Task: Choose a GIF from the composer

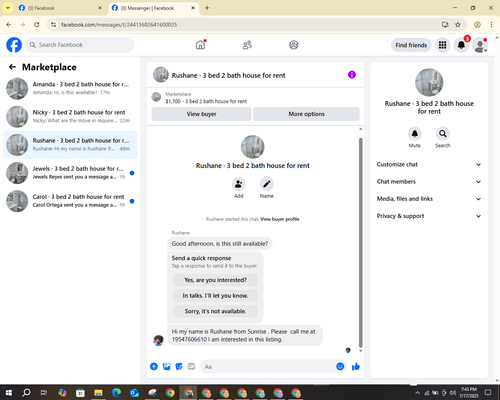Action: (191, 367)
